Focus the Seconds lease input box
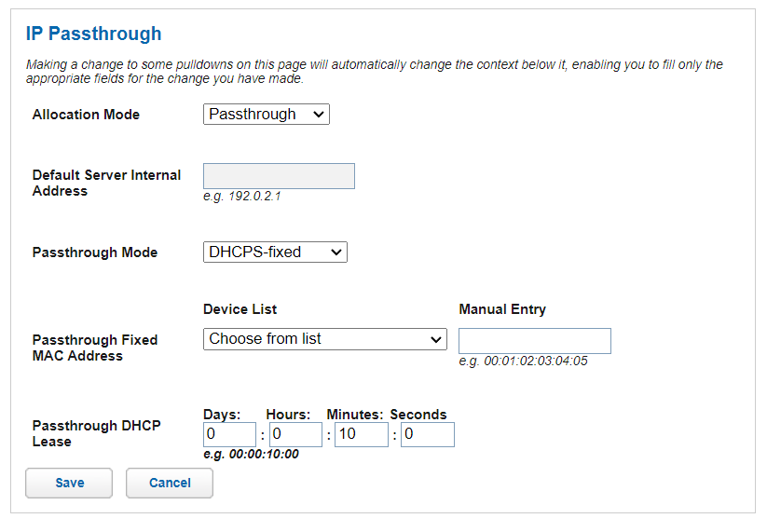 point(427,435)
